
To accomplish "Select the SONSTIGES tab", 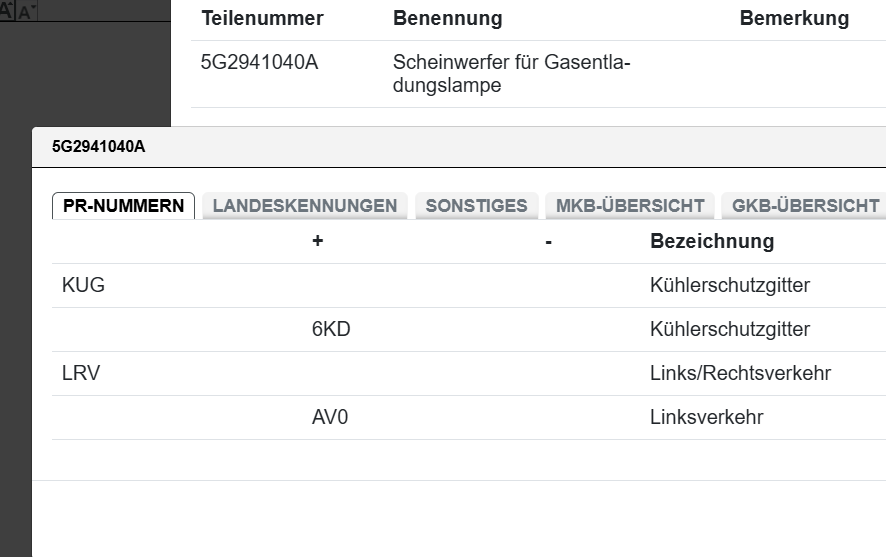I will tap(476, 206).
